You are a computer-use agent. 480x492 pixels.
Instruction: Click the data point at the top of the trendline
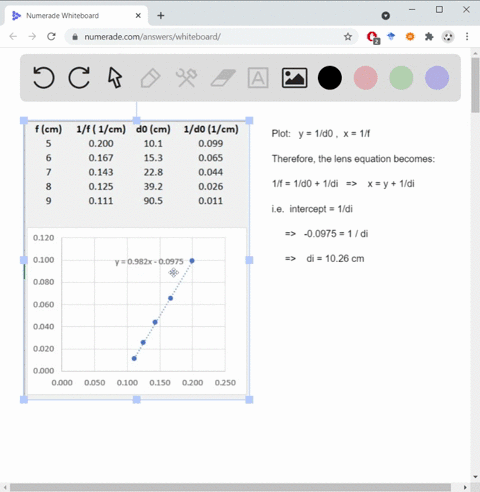[x=192, y=261]
